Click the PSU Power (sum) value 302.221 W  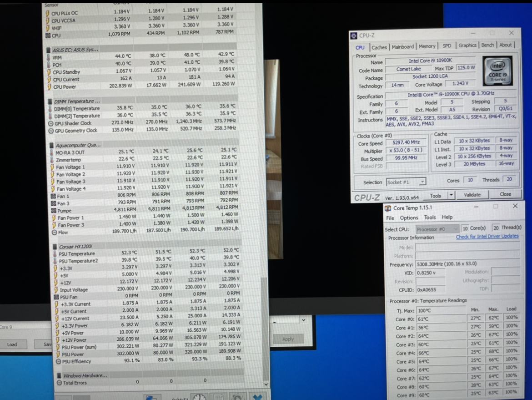pyautogui.click(x=128, y=346)
